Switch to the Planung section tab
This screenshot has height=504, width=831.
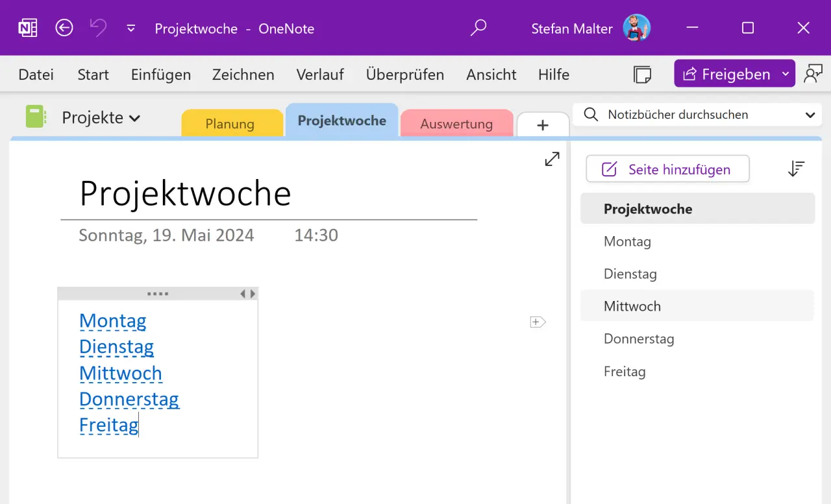pos(232,123)
